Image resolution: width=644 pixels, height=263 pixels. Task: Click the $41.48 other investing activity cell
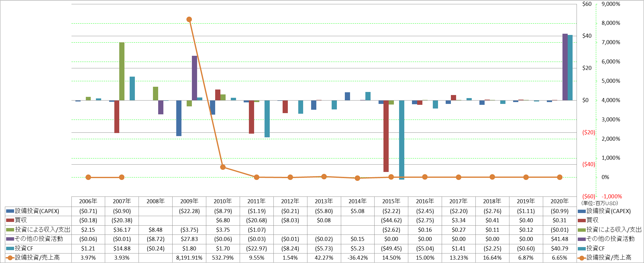point(559,239)
